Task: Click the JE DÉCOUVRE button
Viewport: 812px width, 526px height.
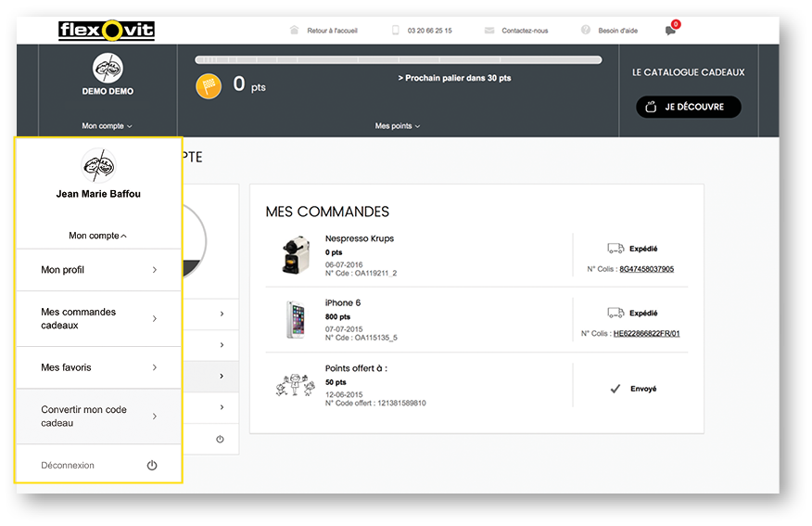Action: 688,107
